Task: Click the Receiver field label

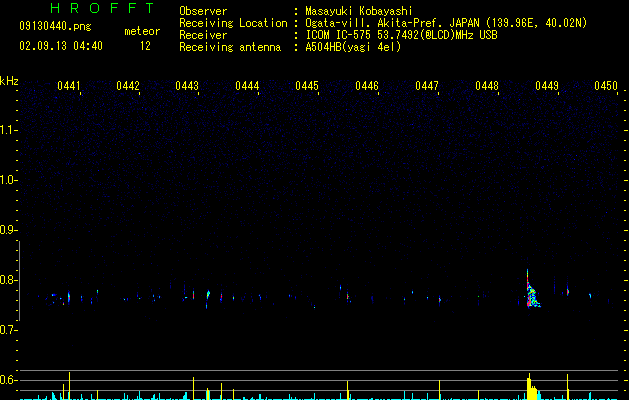Action: [x=203, y=35]
